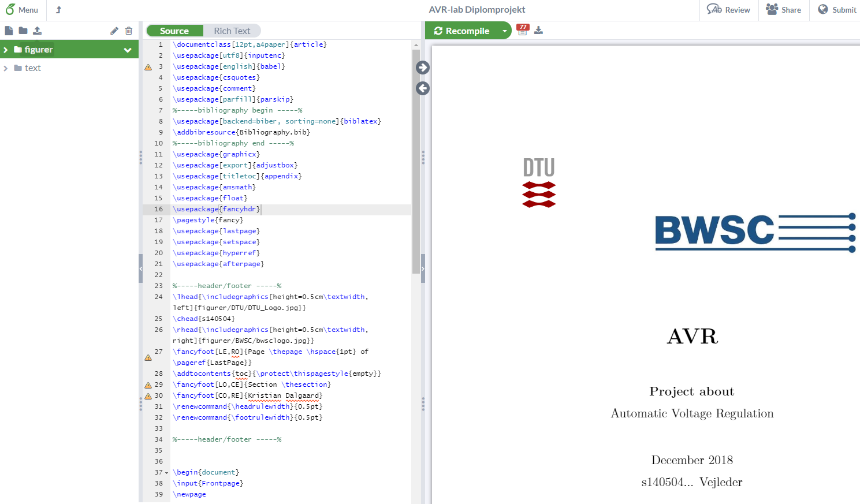Select the text folder
Screen dimensions: 860x504
[33, 68]
